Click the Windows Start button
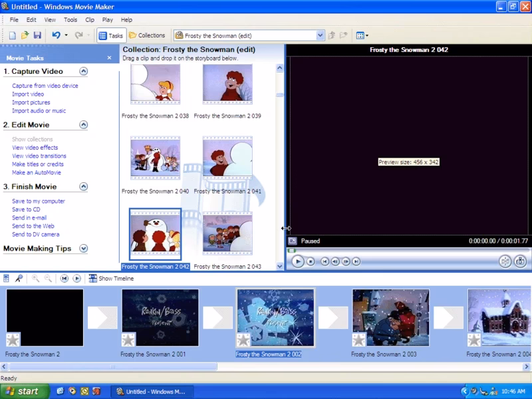 coord(22,391)
